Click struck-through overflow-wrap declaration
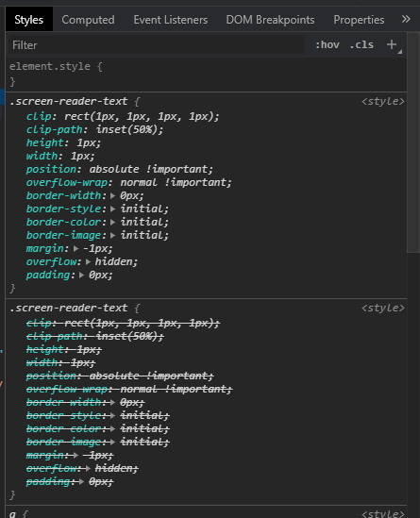The image size is (420, 518). 129,389
